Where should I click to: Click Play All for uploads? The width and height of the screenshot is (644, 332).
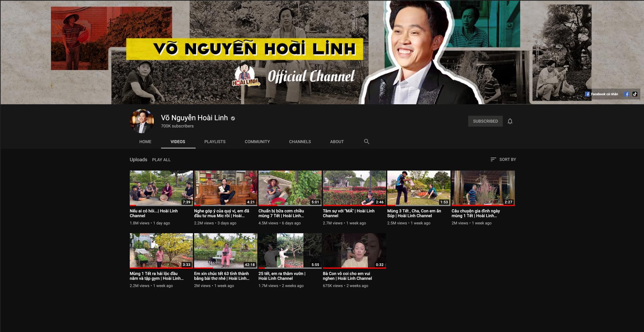tap(161, 160)
